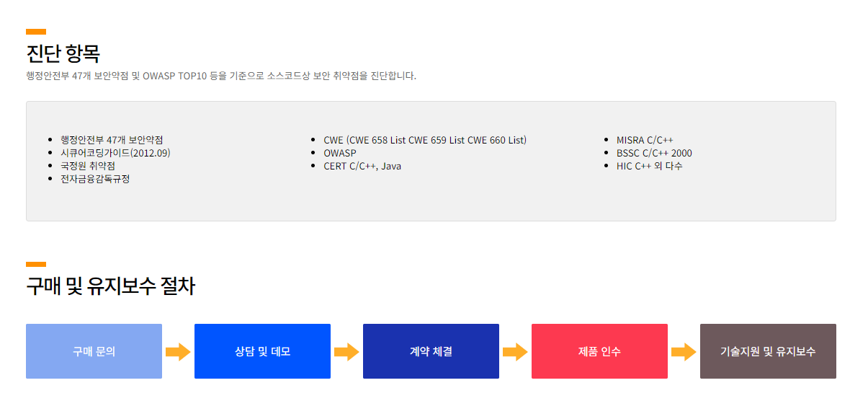Select CERT C/C++, Java list item
Image resolution: width=868 pixels, height=401 pixels.
(362, 166)
